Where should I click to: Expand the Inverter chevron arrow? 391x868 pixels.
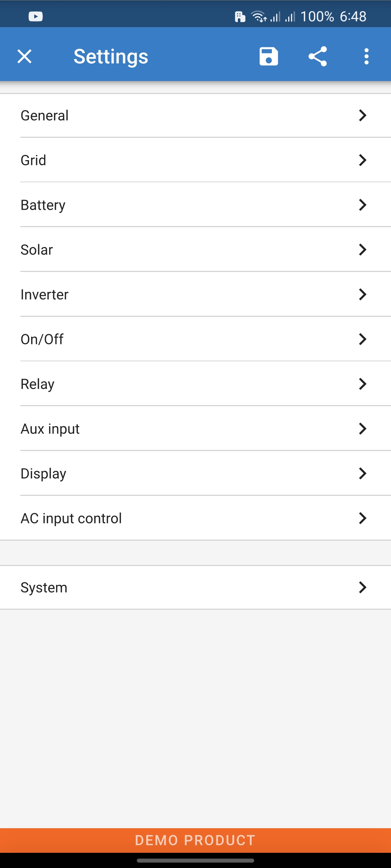pyautogui.click(x=362, y=294)
